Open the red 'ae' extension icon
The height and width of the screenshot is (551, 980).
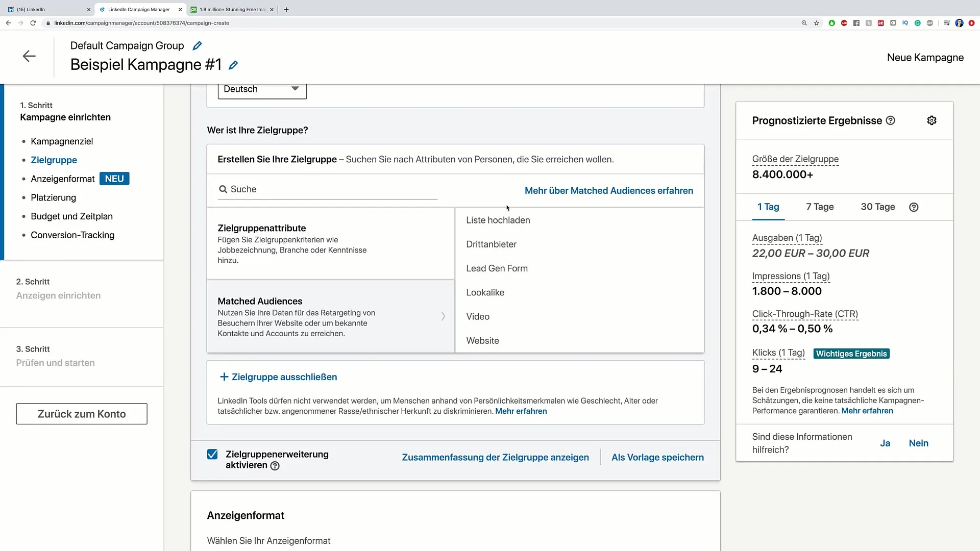[881, 23]
